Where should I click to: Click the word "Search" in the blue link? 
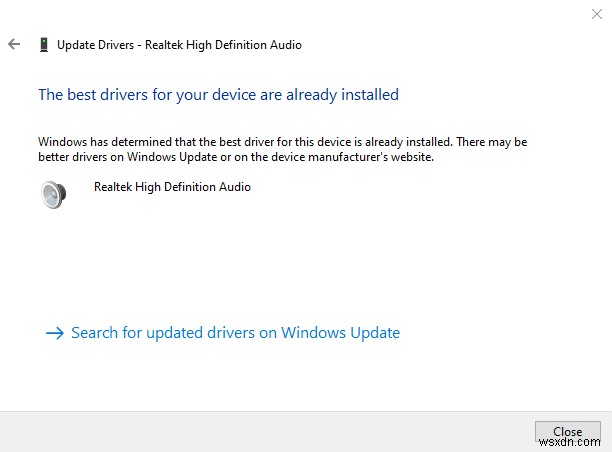(95, 333)
